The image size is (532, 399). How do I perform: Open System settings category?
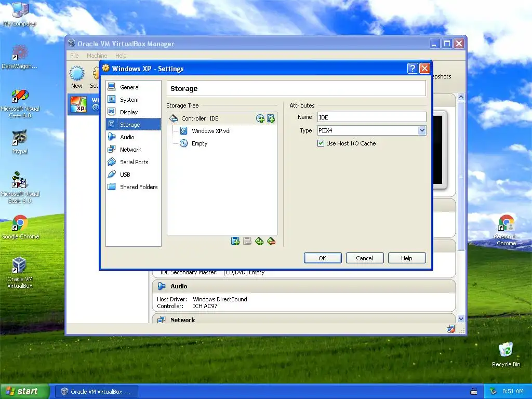tap(134, 100)
